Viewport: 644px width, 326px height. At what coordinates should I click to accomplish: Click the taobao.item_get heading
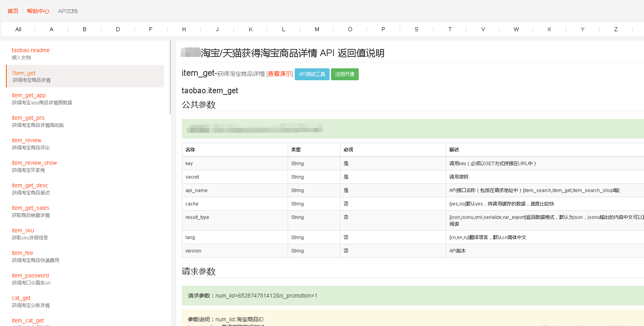click(210, 90)
